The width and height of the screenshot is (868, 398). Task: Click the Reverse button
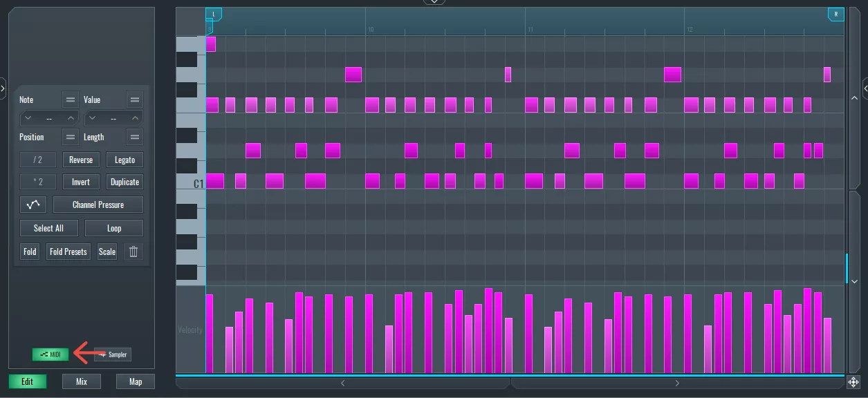80,159
